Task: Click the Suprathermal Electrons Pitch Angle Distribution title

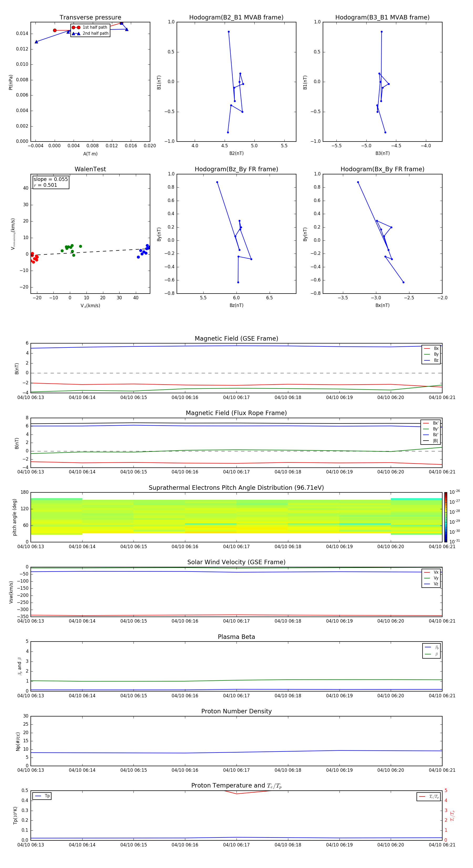Action: (236, 488)
